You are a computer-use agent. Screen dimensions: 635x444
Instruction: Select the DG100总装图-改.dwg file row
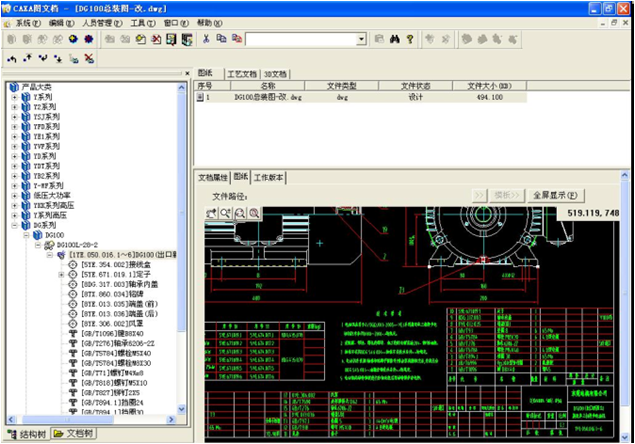pos(361,97)
